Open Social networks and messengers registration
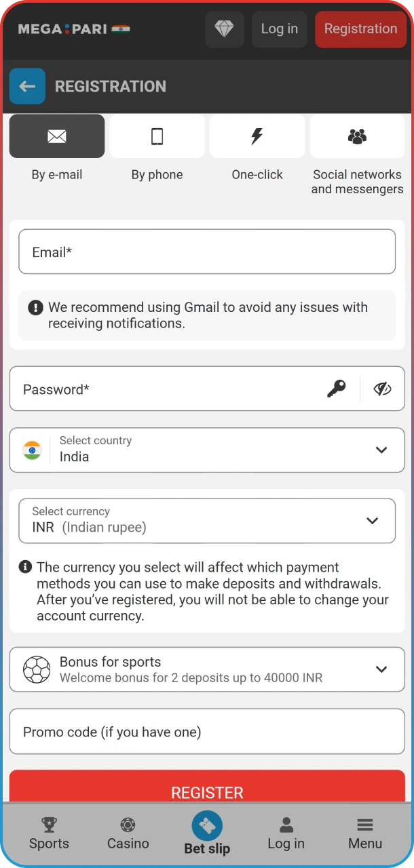This screenshot has width=414, height=868. coord(357,136)
